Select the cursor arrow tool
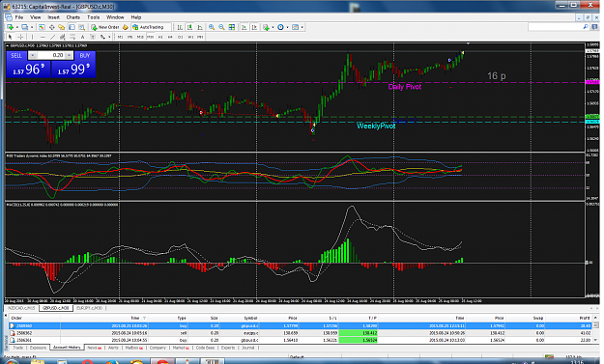604x364 pixels. tap(10, 37)
